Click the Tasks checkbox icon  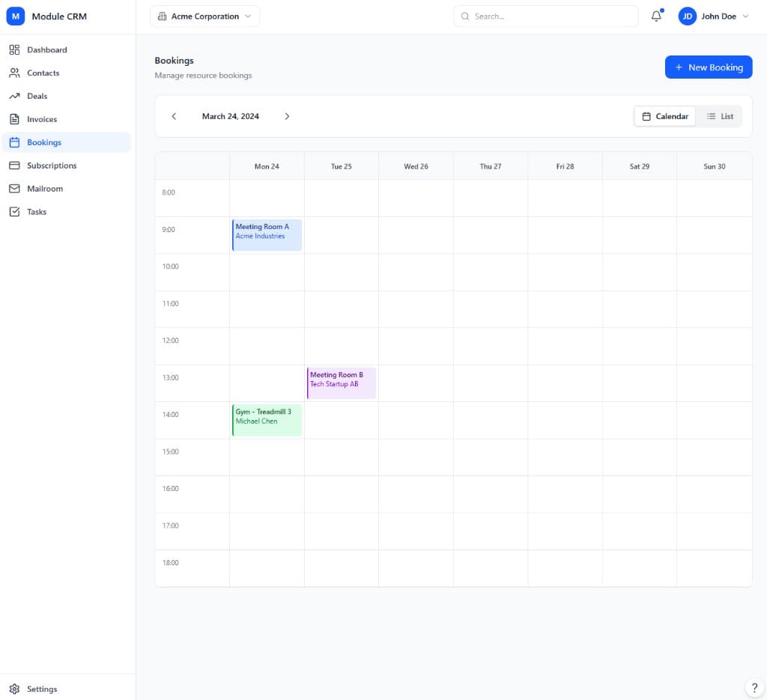[15, 212]
